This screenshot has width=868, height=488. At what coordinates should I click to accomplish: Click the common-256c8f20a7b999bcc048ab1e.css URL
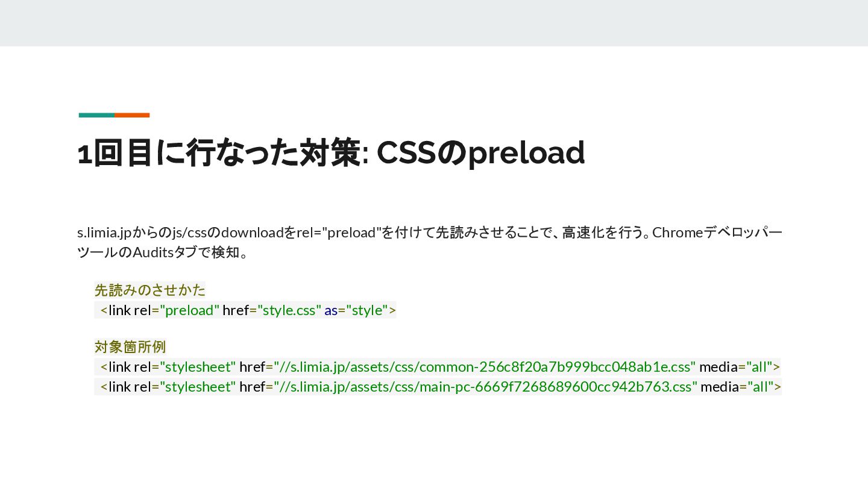485,367
